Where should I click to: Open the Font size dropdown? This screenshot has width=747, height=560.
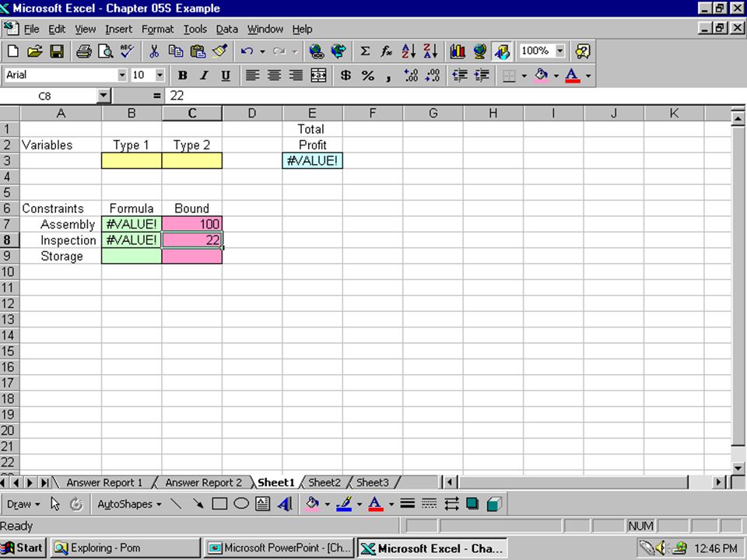(160, 75)
